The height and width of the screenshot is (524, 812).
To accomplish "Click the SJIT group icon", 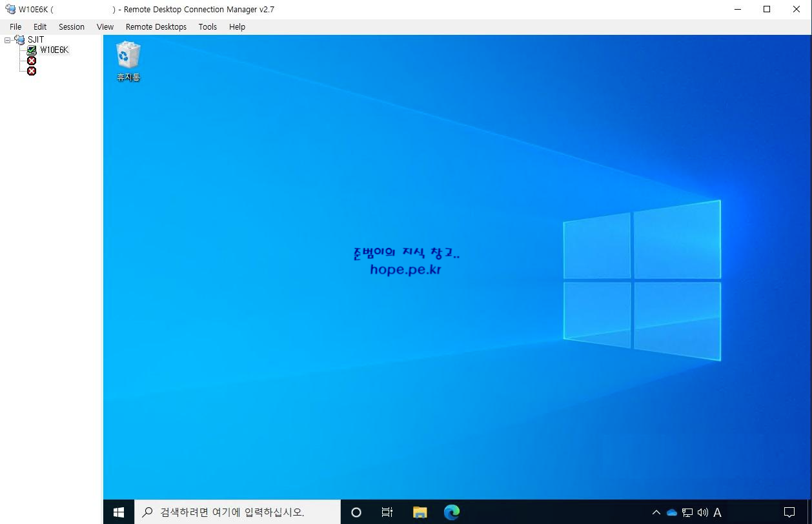I will coord(19,40).
